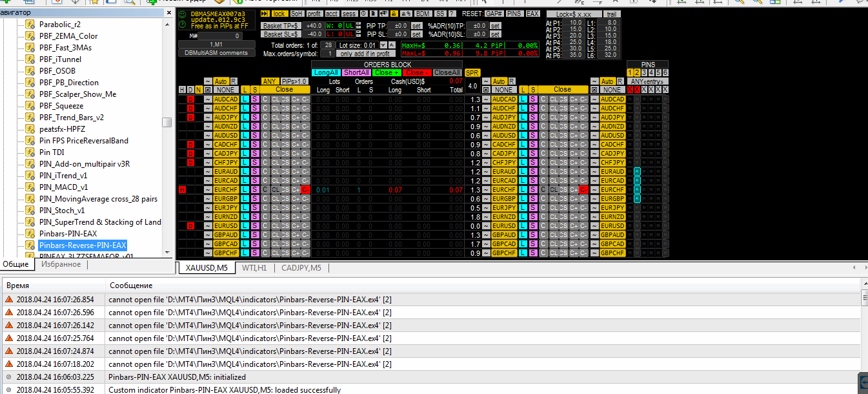868x394 pixels.
Task: Click the clock icon after the sess button
Action: [363, 14]
